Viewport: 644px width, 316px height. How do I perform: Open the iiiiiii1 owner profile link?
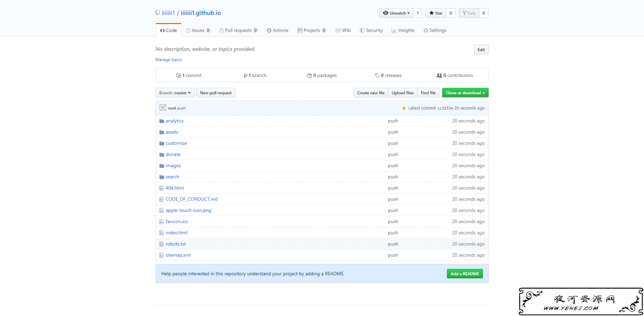click(x=168, y=13)
